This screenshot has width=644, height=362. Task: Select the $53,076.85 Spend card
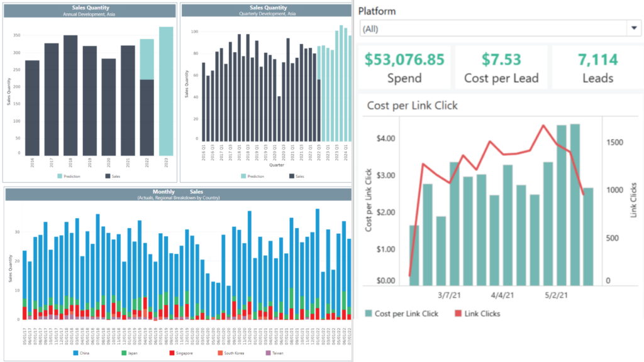tap(404, 67)
